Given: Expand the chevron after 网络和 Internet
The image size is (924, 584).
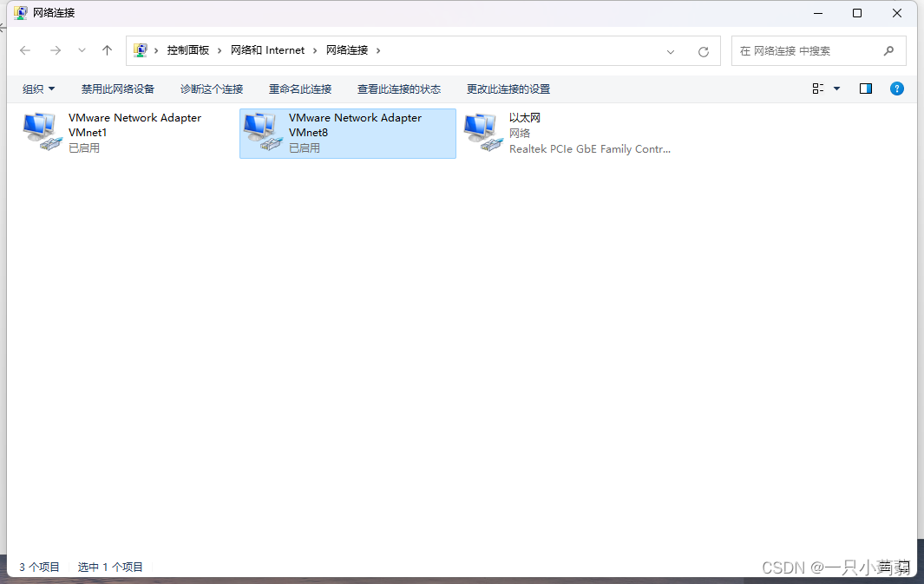Looking at the screenshot, I should pos(315,50).
